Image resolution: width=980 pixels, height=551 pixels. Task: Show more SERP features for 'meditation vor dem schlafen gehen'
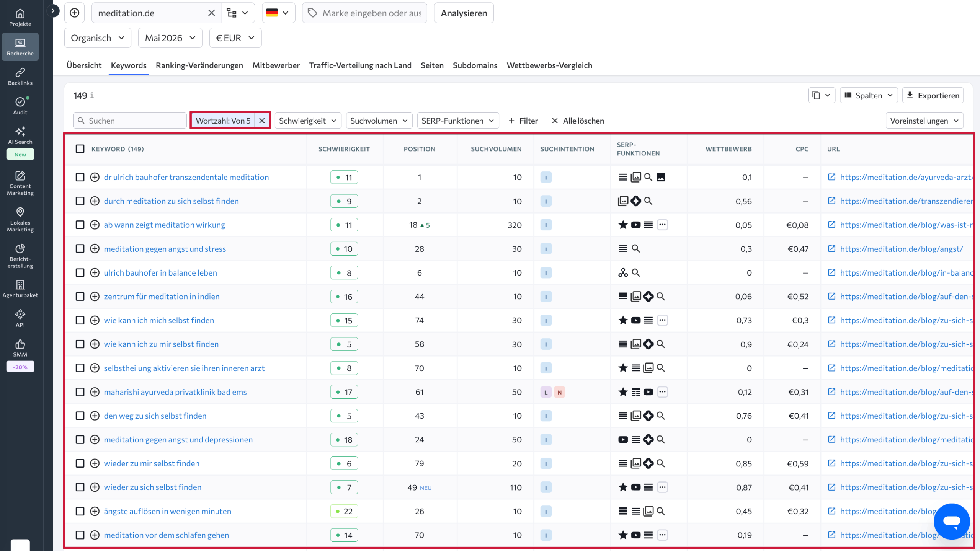pyautogui.click(x=663, y=535)
